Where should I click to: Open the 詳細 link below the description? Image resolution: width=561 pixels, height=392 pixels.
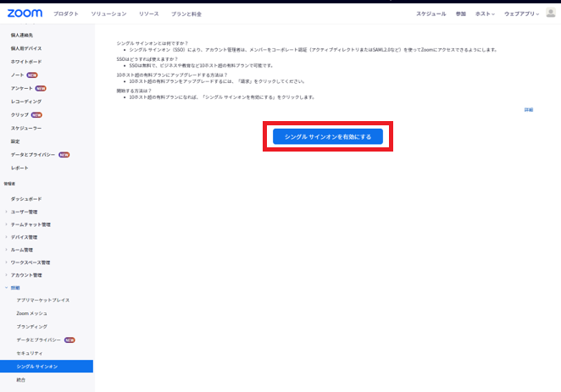pos(528,110)
